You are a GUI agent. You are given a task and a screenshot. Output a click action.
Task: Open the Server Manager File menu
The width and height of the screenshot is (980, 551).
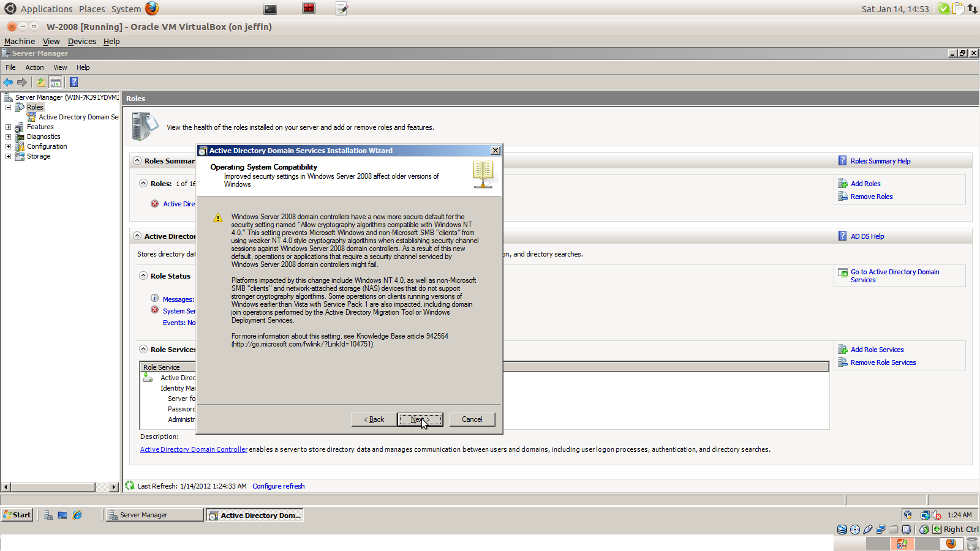pyautogui.click(x=10, y=67)
